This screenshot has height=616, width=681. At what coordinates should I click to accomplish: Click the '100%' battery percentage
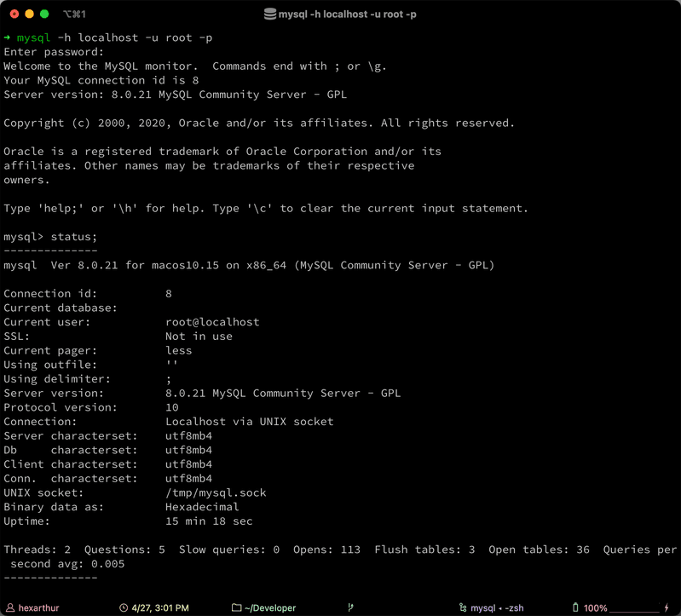[595, 607]
